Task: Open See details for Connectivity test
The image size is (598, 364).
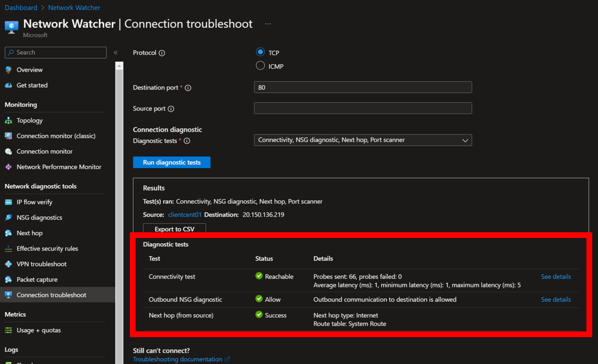Action: pos(556,276)
